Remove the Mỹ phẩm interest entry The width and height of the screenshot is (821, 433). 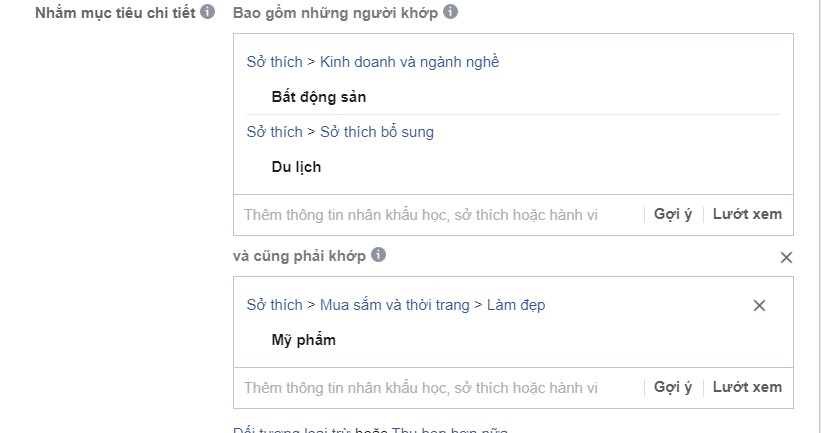[x=759, y=305]
